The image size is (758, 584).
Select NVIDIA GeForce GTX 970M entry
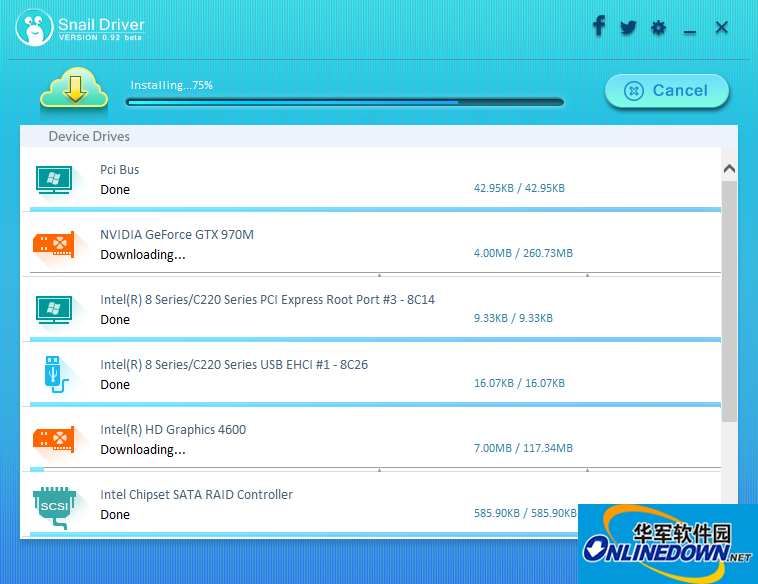tap(177, 234)
